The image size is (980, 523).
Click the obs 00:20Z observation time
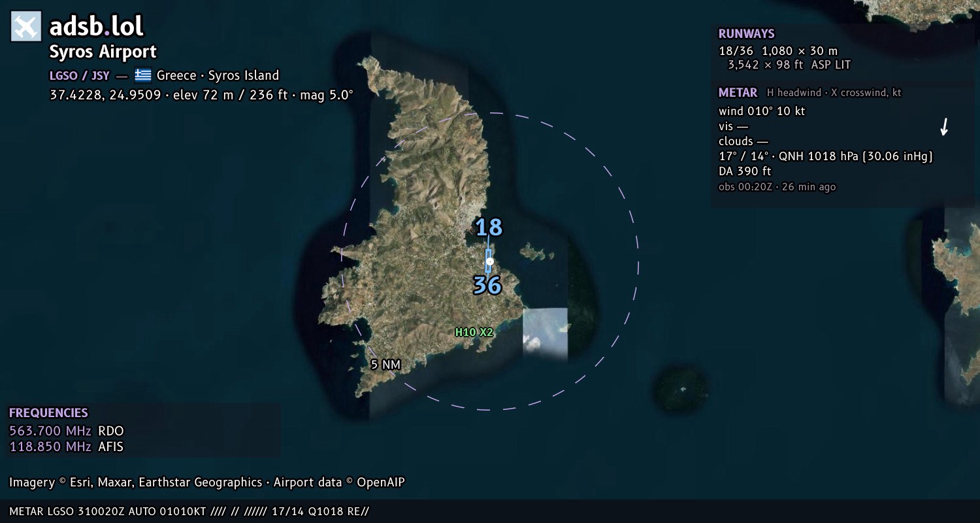(777, 187)
